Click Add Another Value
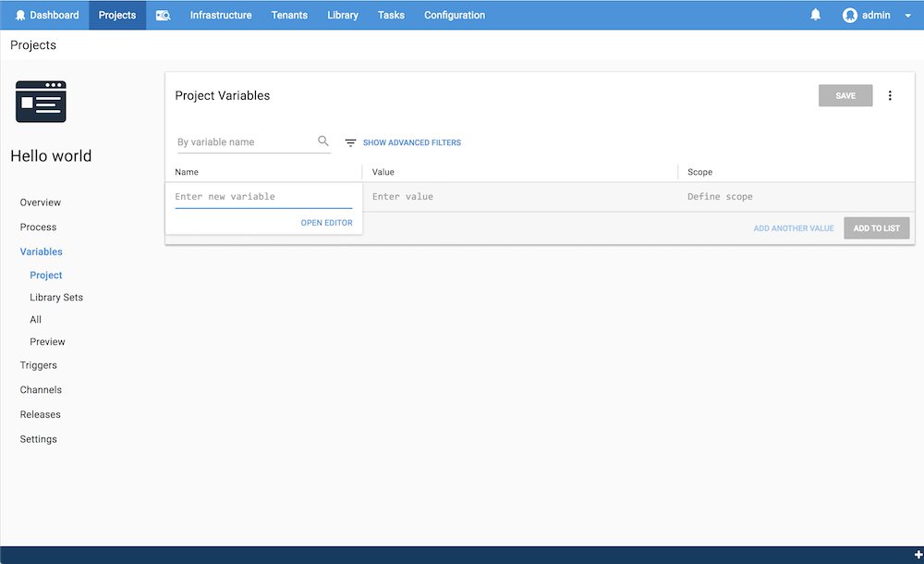Viewport: 924px width, 564px height. (x=793, y=228)
